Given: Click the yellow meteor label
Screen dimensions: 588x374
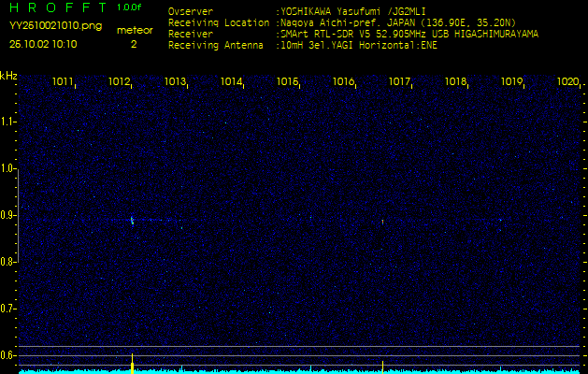Looking at the screenshot, I should 135,30.
